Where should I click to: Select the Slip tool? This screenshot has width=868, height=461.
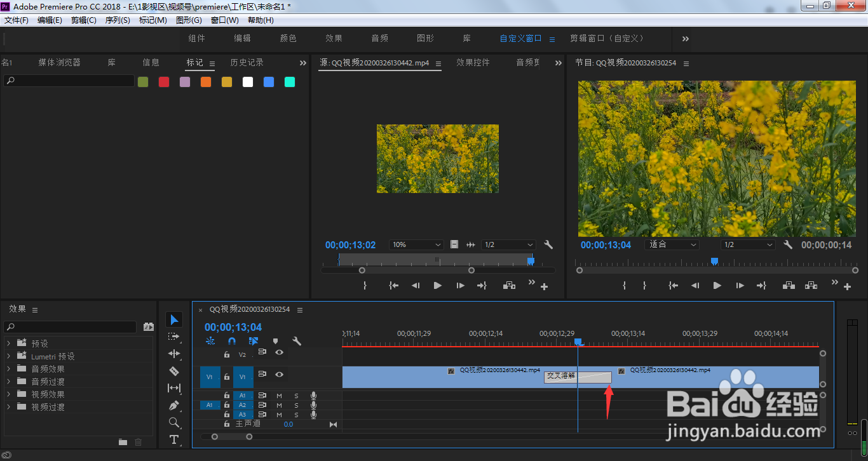[x=174, y=388]
